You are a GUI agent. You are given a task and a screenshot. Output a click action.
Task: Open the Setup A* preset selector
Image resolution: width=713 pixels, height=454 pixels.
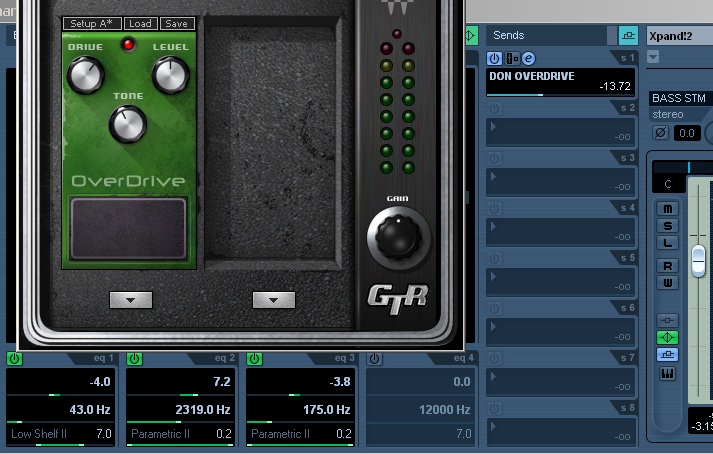coord(92,24)
